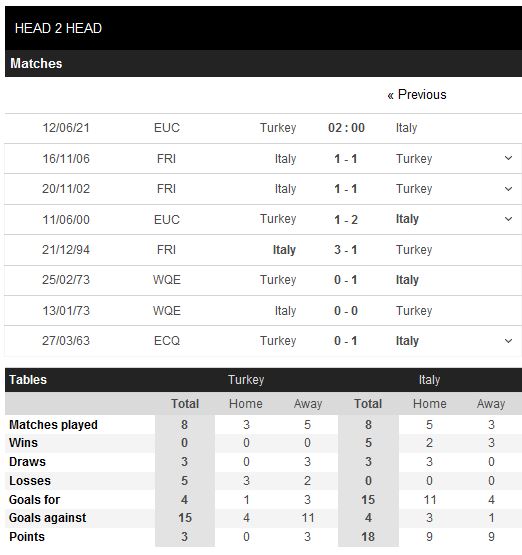This screenshot has width=522, height=555.
Task: Click the Tables section header label
Action: point(28,380)
